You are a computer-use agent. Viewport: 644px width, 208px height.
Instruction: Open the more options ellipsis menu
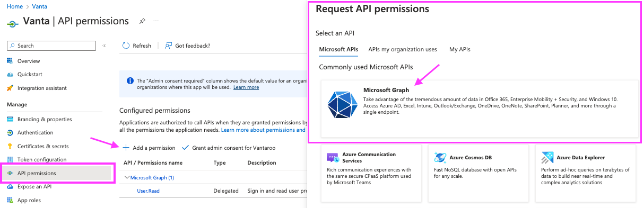[x=156, y=21]
